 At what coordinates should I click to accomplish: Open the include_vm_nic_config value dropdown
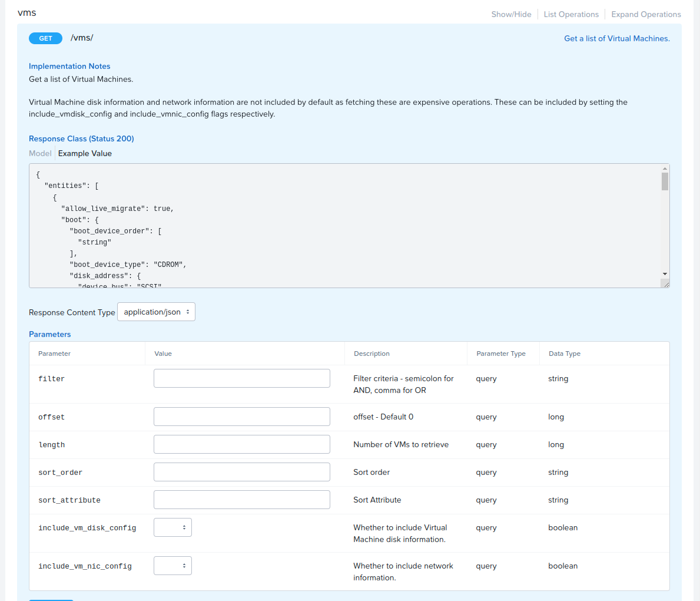[x=172, y=565]
